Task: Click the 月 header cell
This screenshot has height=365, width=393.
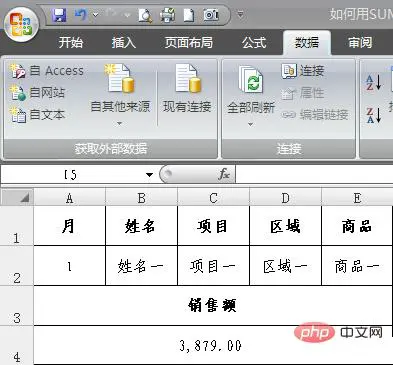Action: pos(69,226)
